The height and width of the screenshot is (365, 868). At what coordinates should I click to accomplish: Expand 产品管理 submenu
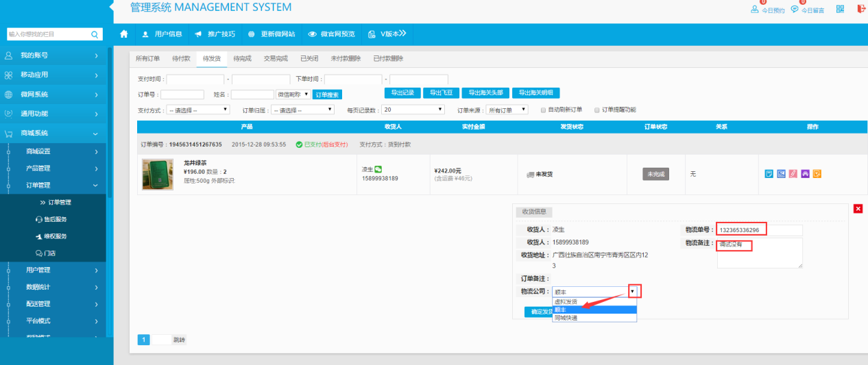53,168
